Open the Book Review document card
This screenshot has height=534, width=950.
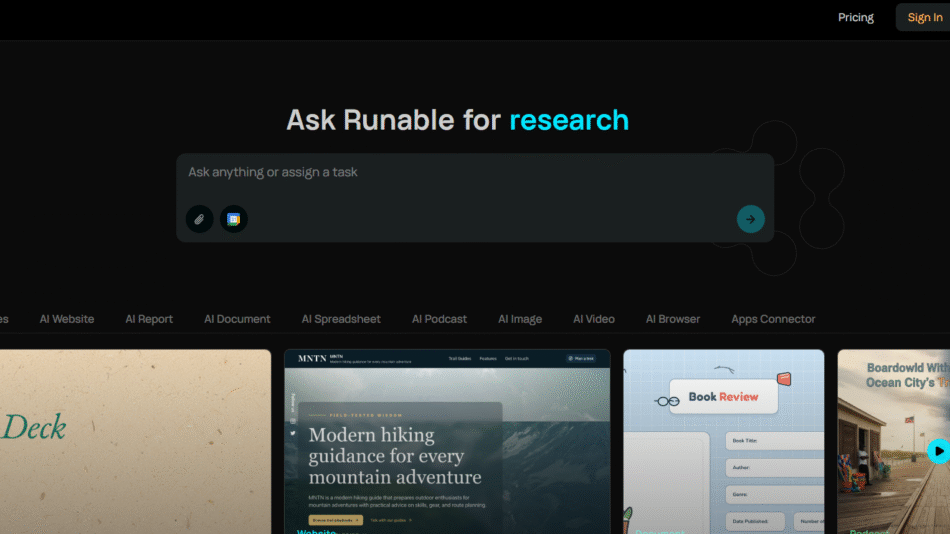click(723, 450)
